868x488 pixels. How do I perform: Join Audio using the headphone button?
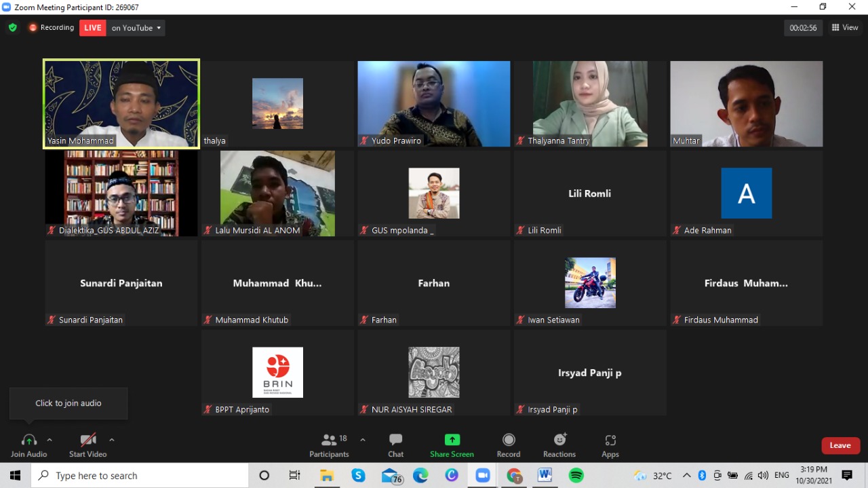coord(28,440)
